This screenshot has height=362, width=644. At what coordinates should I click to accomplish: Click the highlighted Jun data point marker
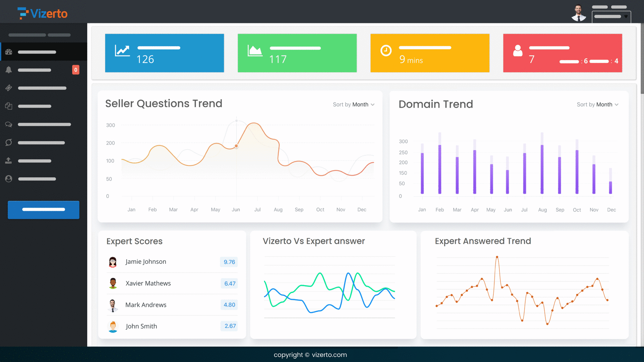pyautogui.click(x=236, y=146)
